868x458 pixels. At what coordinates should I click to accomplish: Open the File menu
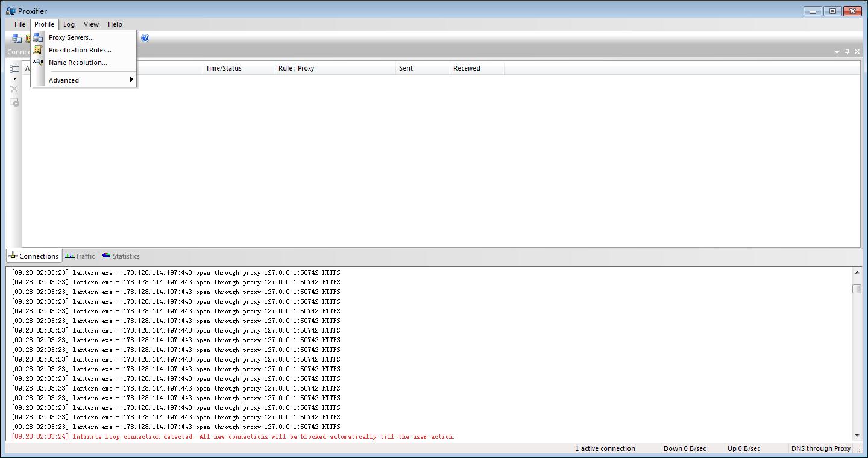pyautogui.click(x=20, y=24)
